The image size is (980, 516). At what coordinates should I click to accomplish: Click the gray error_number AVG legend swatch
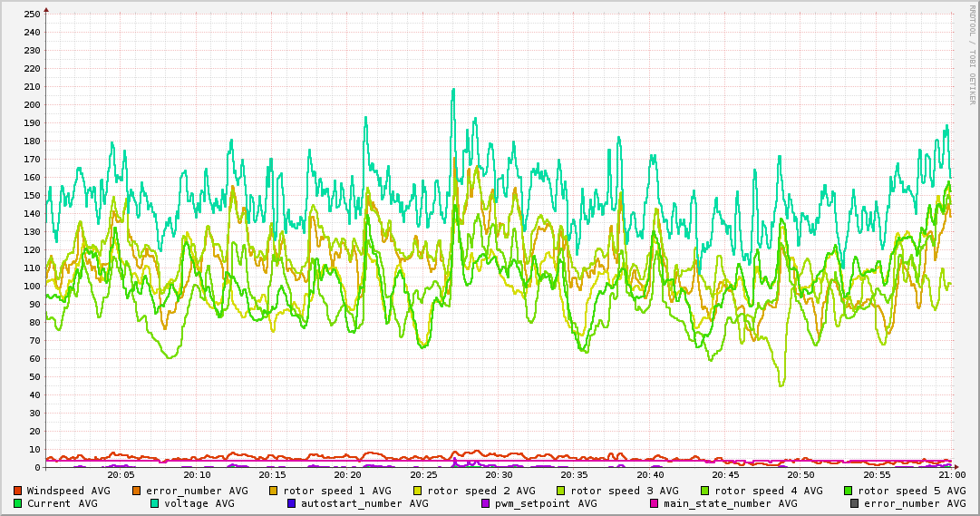tap(854, 503)
